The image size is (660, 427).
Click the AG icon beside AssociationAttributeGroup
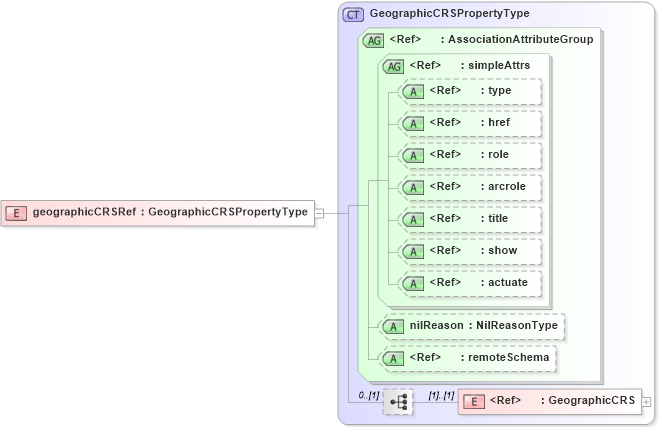(x=373, y=40)
